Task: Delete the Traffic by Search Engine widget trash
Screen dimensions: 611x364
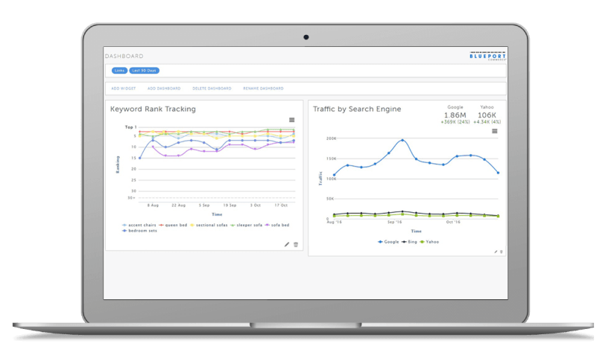Action: pos(501,252)
